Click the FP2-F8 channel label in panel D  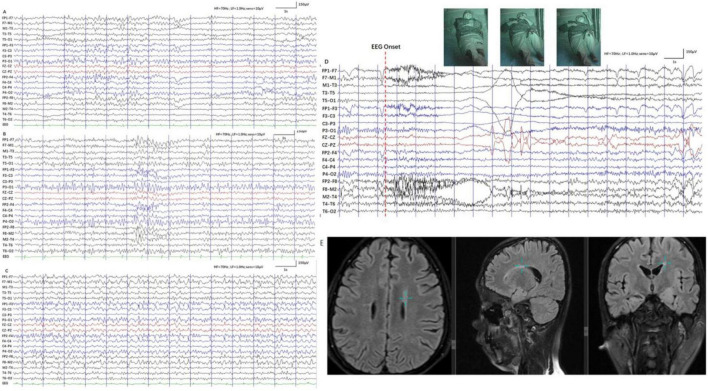329,182
